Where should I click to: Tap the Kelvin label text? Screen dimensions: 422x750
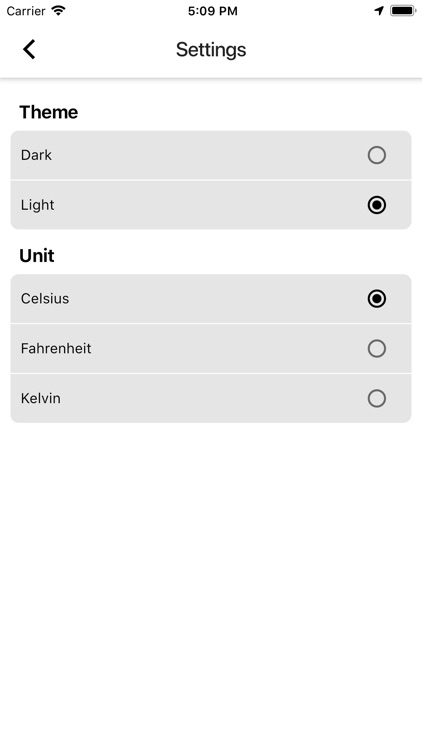pyautogui.click(x=41, y=398)
